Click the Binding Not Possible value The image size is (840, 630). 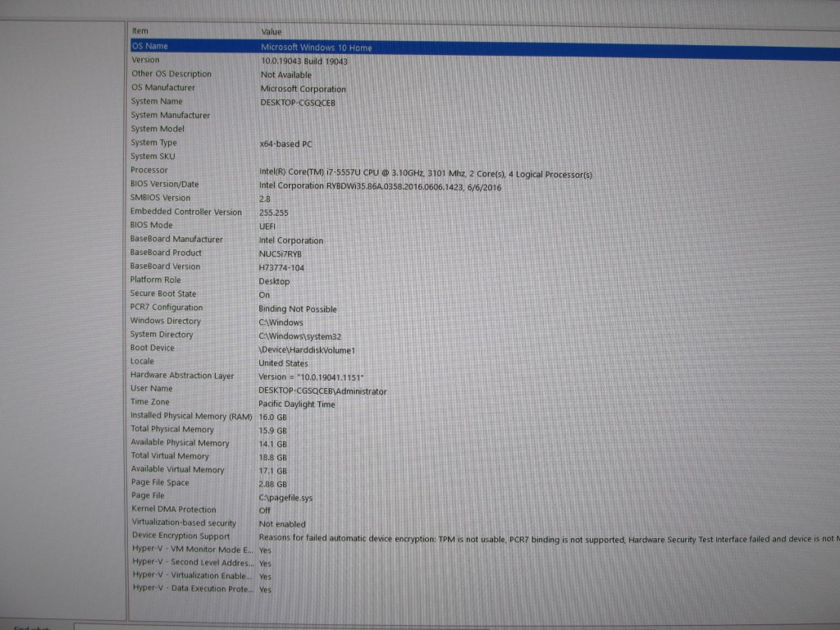coord(298,309)
